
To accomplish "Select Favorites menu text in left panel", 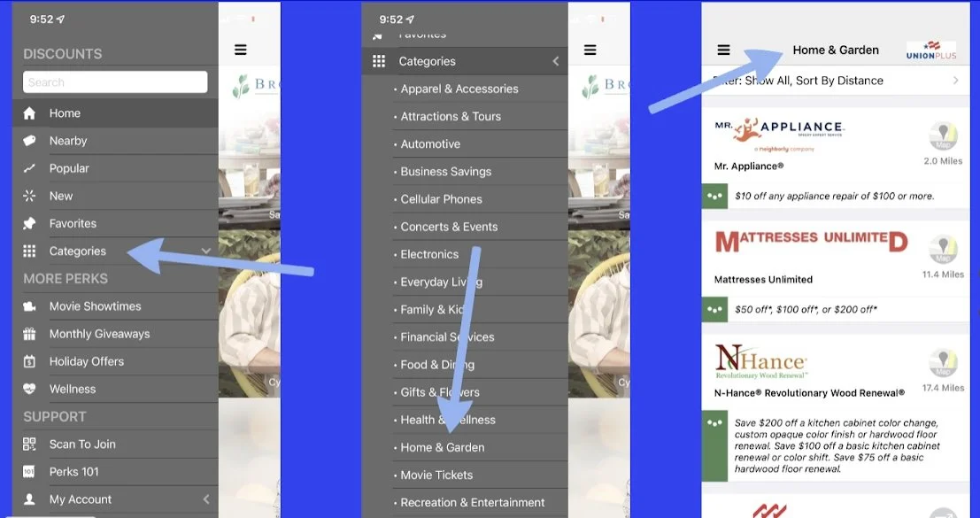I will (73, 223).
